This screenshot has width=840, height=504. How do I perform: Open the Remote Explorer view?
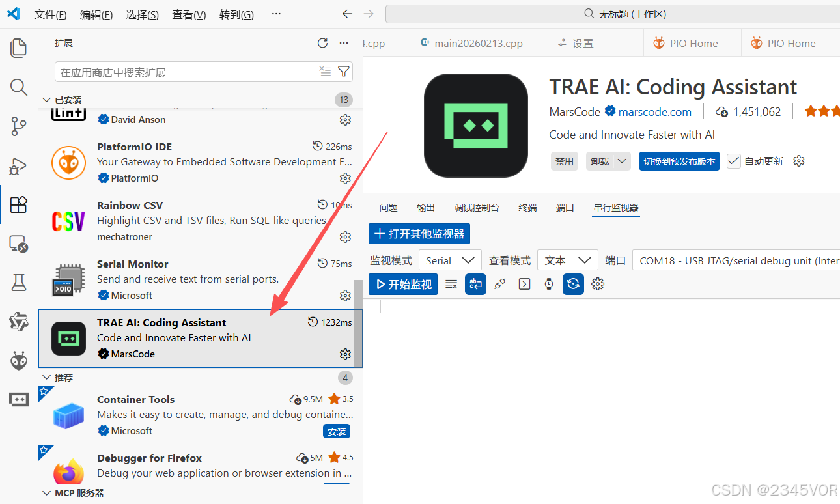click(x=19, y=244)
